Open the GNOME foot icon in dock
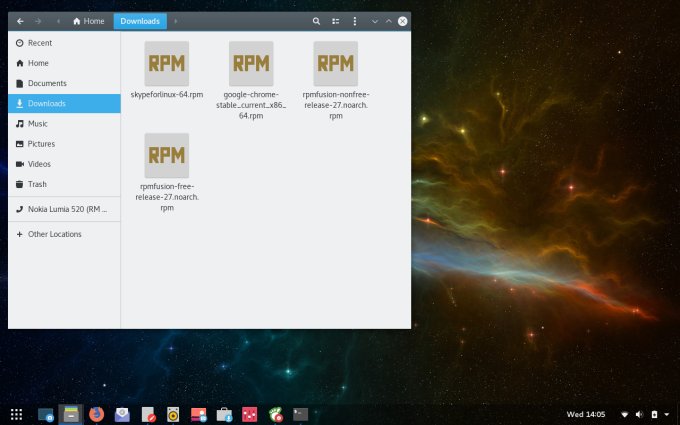The width and height of the screenshot is (680, 425). pos(275,415)
